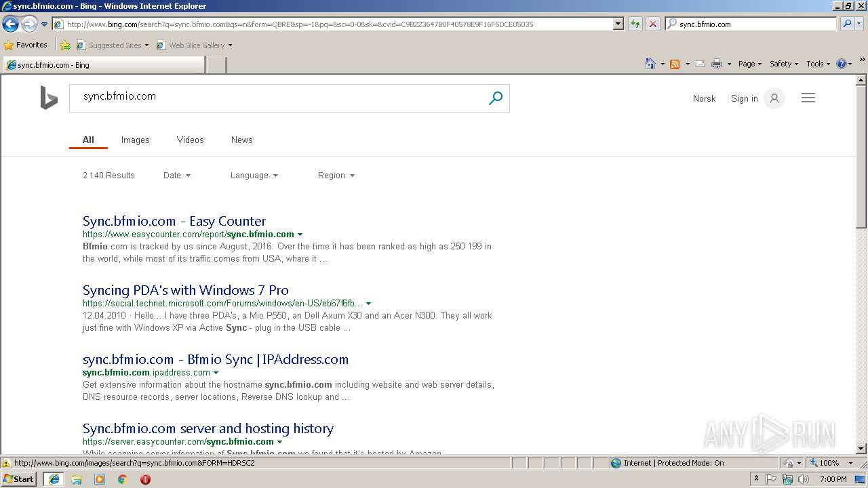The image size is (868, 488).
Task: Click the Help question mark icon
Action: (x=842, y=64)
